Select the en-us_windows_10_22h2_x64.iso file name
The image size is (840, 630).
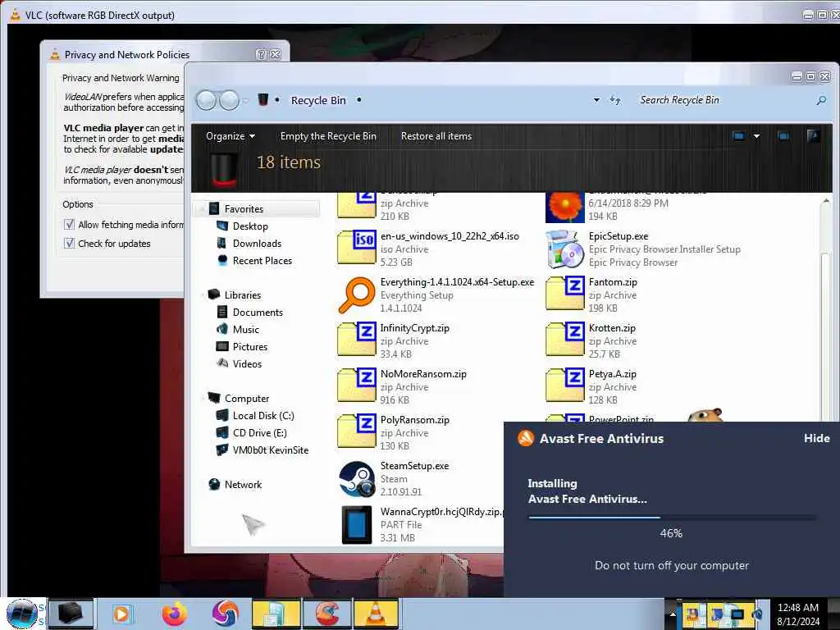pyautogui.click(x=450, y=235)
